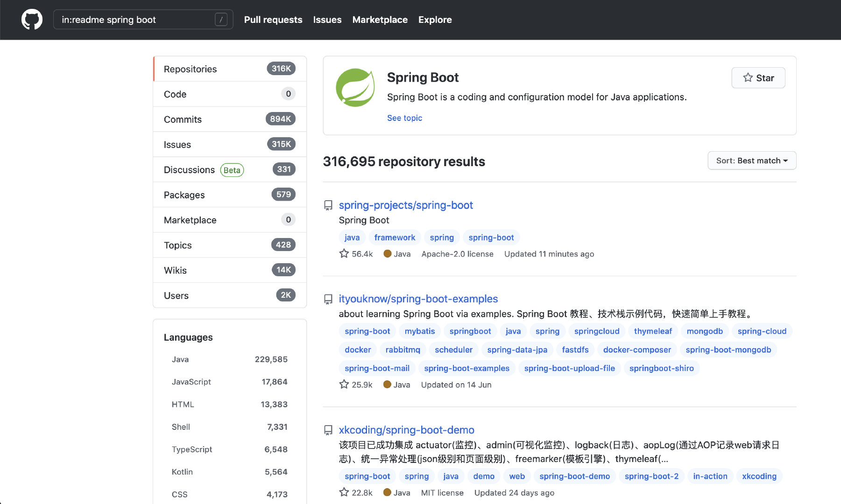This screenshot has height=504, width=841.
Task: Select the Code result type
Action: pos(230,94)
